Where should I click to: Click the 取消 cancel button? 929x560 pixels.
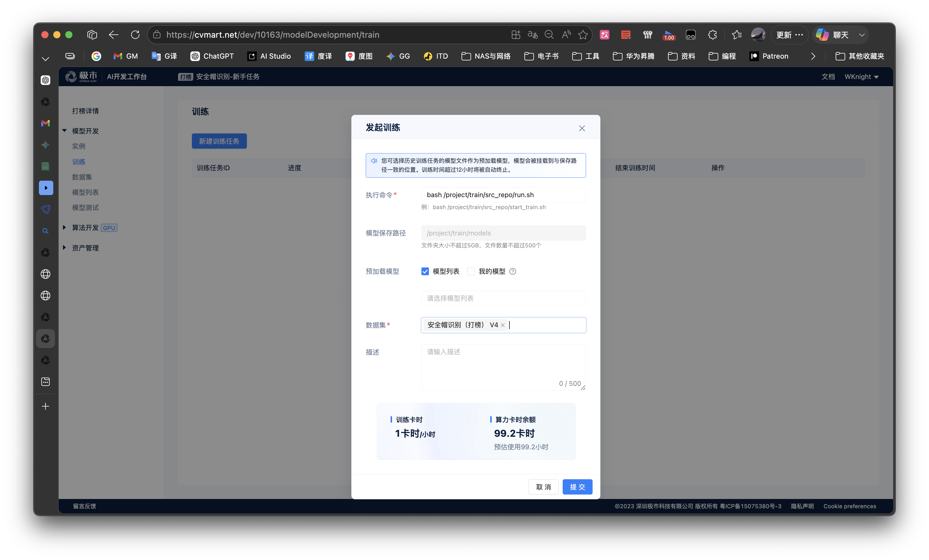click(543, 487)
